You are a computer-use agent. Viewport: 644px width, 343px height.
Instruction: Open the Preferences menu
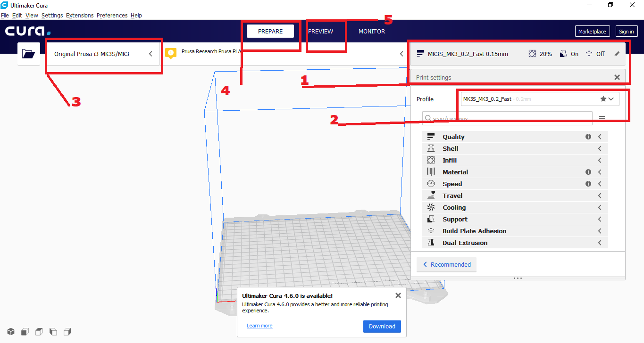click(x=112, y=15)
